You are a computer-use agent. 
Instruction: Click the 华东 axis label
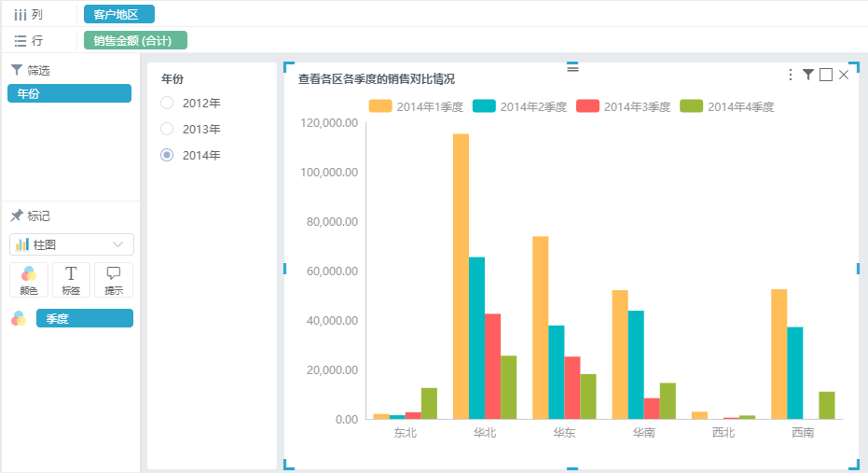(x=564, y=433)
